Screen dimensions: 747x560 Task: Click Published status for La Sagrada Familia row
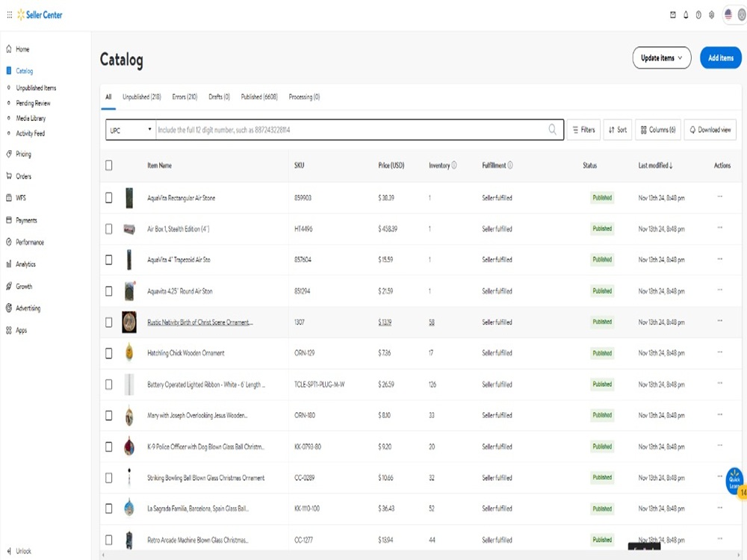click(602, 508)
